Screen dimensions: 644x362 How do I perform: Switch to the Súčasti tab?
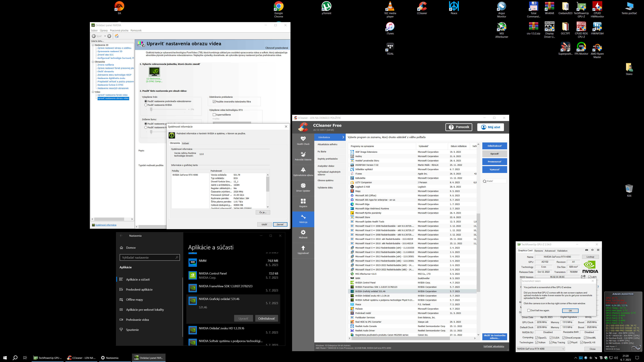[185, 143]
